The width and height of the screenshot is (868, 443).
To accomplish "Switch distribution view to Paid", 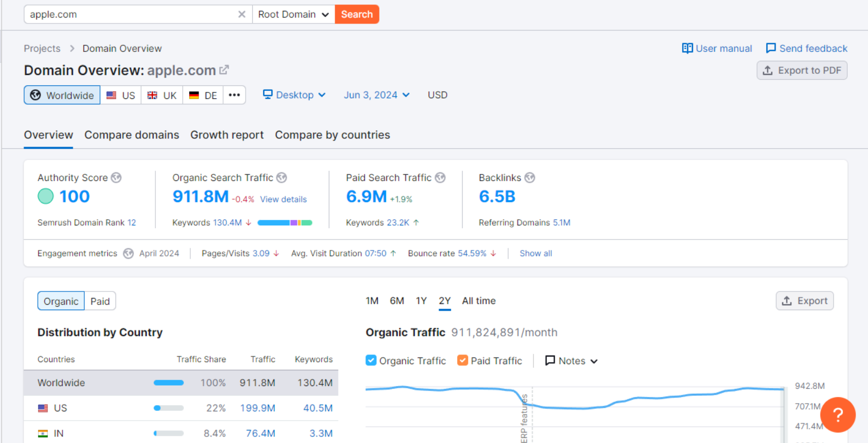I will click(x=100, y=301).
